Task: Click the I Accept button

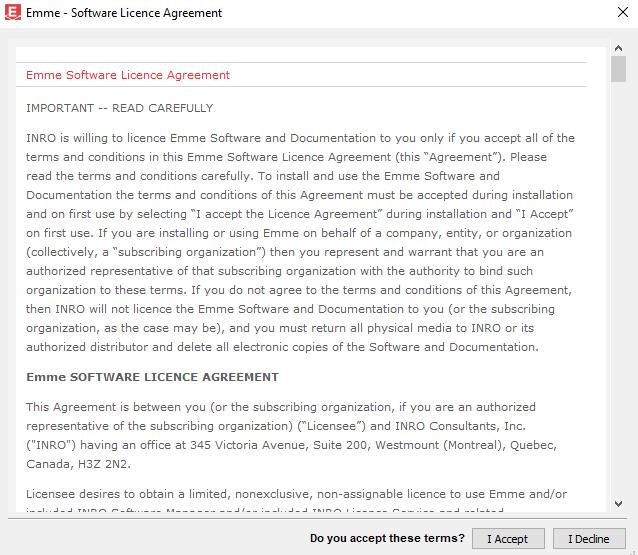Action: click(x=508, y=539)
